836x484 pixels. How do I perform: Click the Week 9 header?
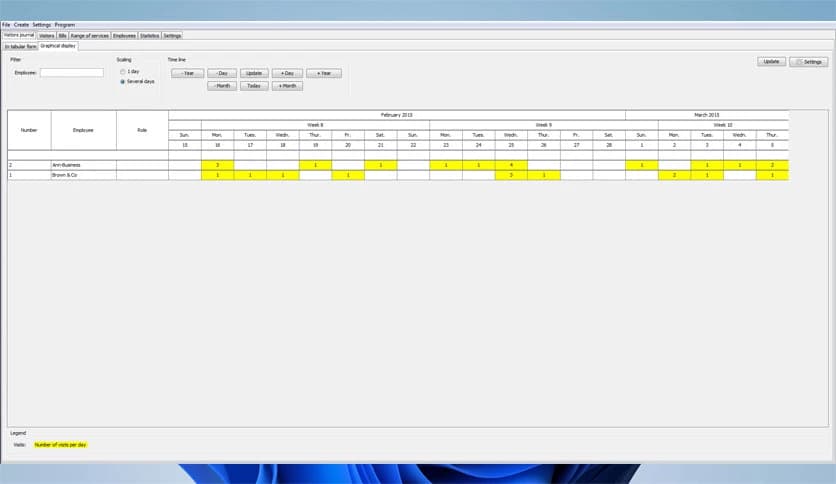click(x=543, y=125)
